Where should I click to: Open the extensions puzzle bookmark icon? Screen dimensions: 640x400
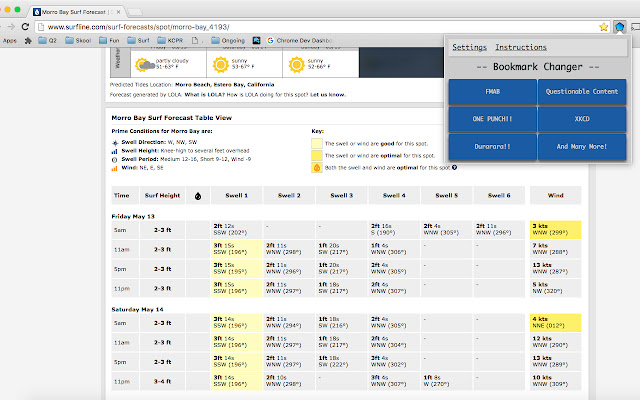point(28,40)
